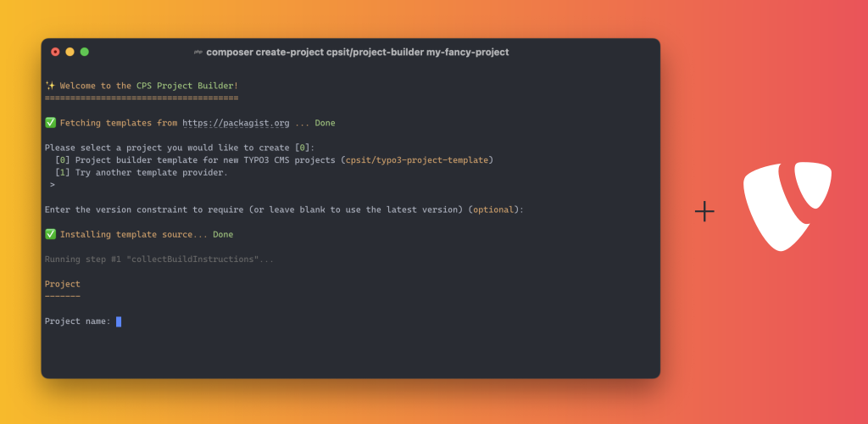Image resolution: width=868 pixels, height=424 pixels.
Task: Select option [1] Try another template provider
Action: point(142,173)
